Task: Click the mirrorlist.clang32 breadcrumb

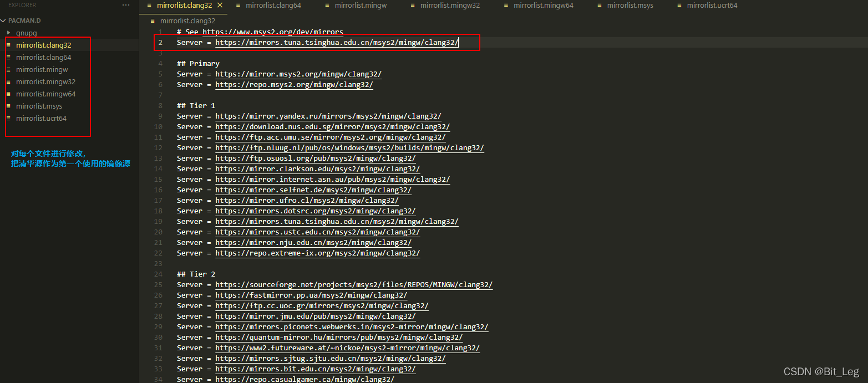Action: [187, 21]
